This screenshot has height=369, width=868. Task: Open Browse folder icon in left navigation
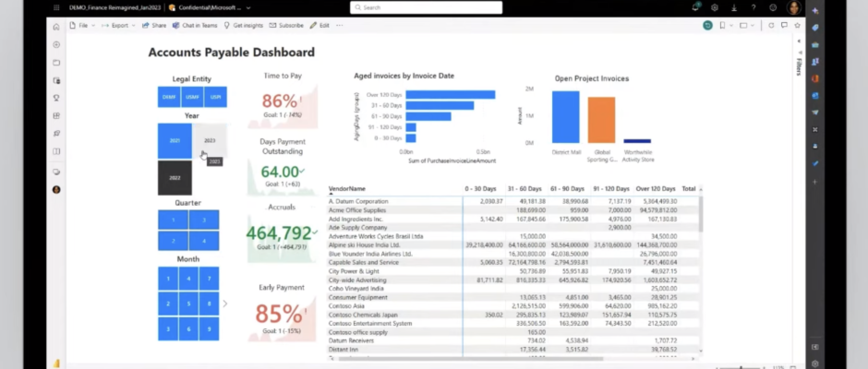(56, 63)
